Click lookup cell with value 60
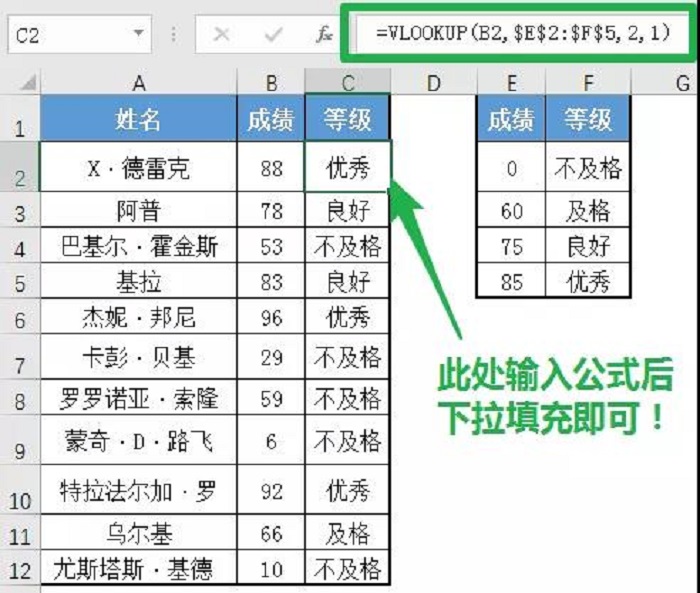Viewport: 700px width, 593px height. pyautogui.click(x=511, y=209)
